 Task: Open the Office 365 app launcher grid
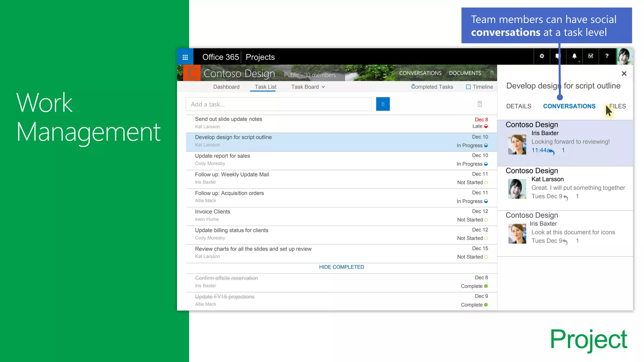pos(185,57)
